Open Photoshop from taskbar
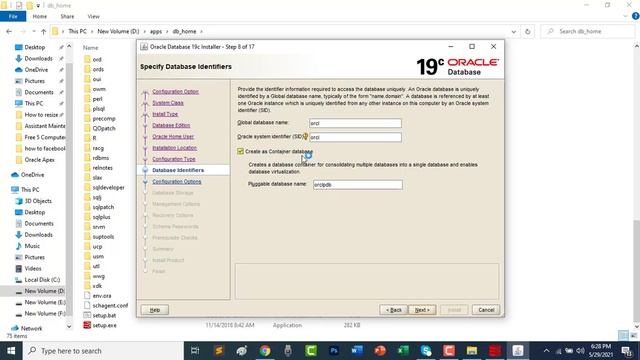This screenshot has height=360, width=640. pos(334,351)
